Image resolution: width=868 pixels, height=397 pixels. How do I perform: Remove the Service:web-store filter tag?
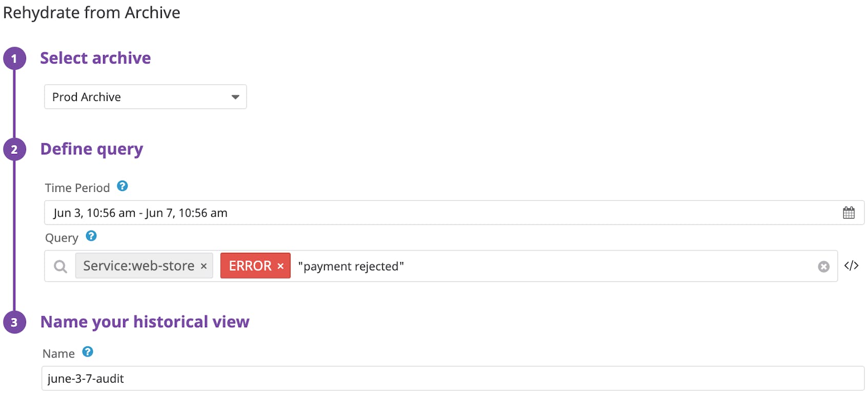coord(203,266)
